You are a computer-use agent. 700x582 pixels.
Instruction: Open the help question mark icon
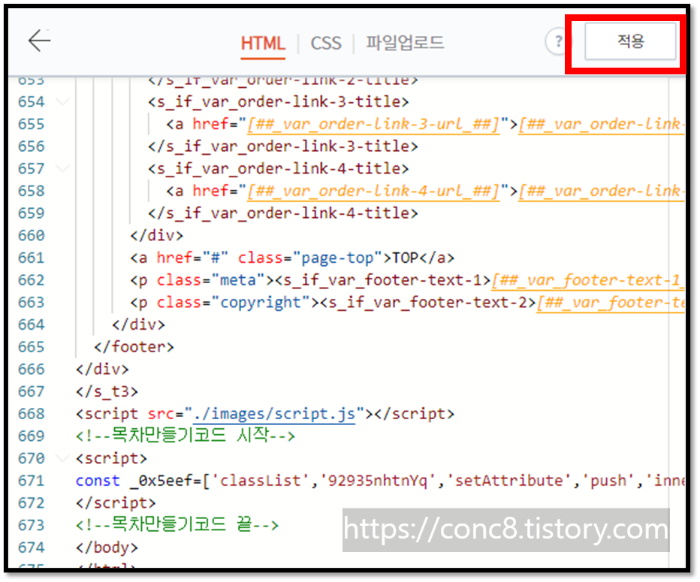pyautogui.click(x=557, y=42)
